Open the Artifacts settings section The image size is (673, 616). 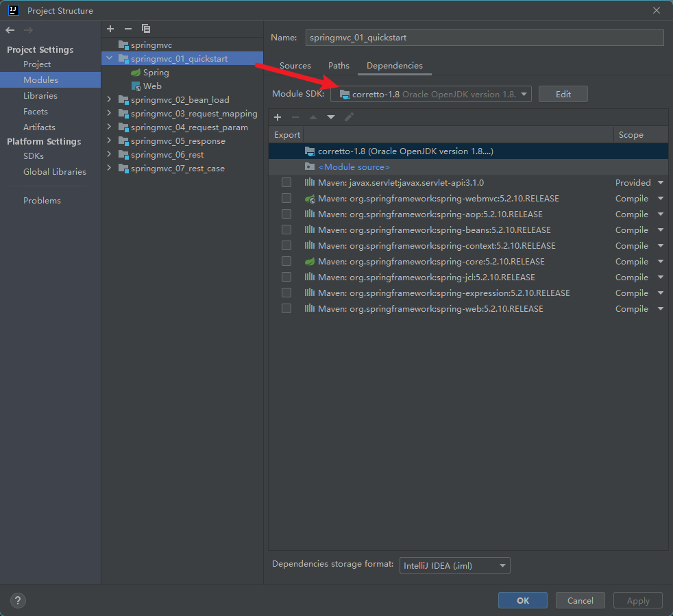[x=39, y=127]
